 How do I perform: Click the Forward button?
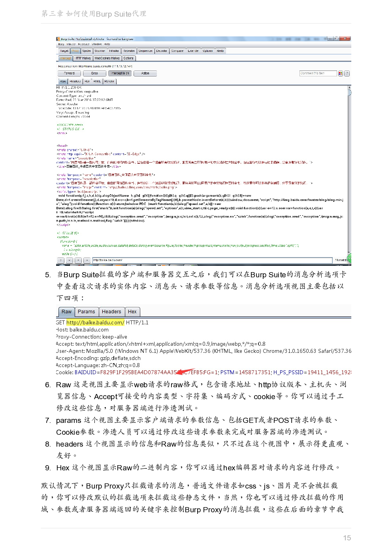(x=69, y=73)
